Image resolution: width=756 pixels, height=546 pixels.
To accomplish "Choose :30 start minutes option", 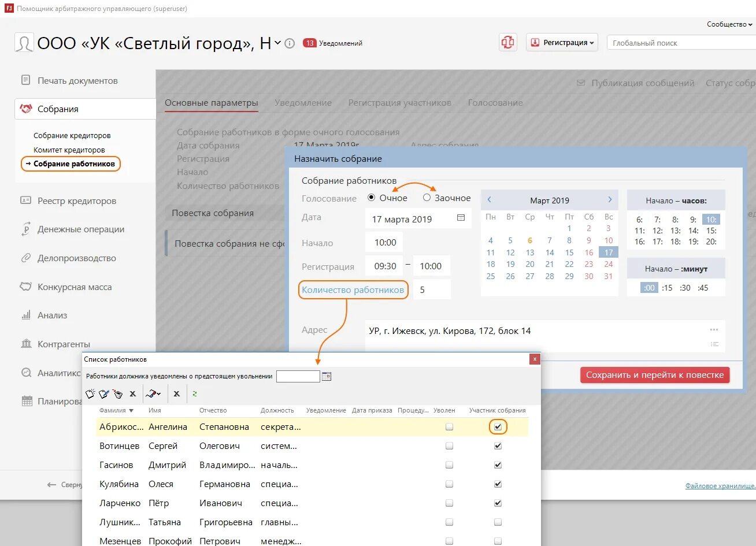I will pos(685,288).
